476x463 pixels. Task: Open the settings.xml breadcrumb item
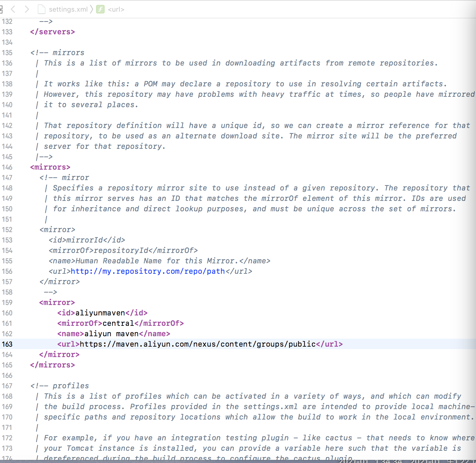[68, 9]
